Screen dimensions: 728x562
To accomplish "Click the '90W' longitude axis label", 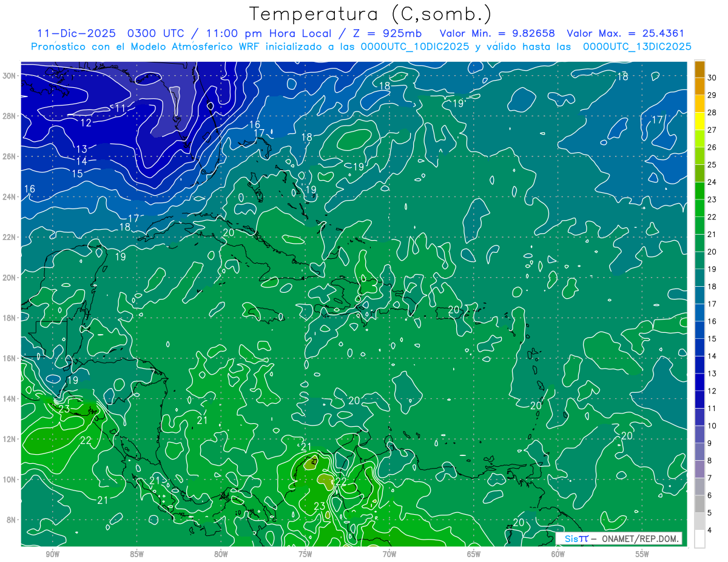I will (53, 554).
